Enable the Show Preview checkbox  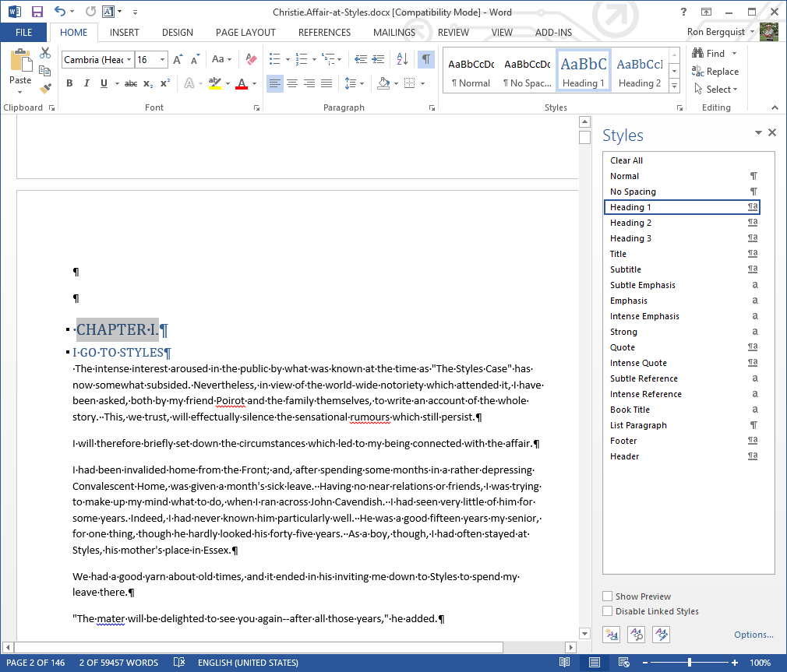[x=608, y=596]
